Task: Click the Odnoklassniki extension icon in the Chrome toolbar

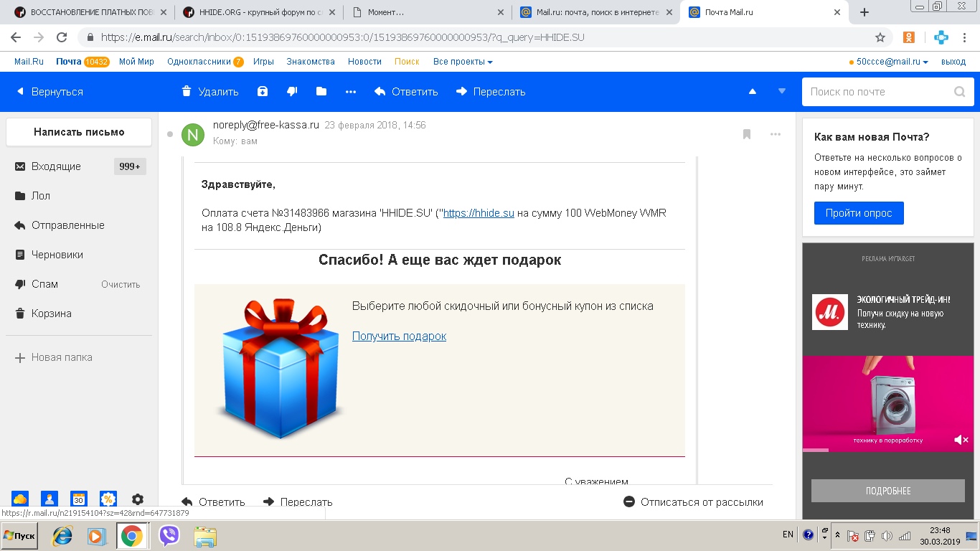Action: pos(909,37)
